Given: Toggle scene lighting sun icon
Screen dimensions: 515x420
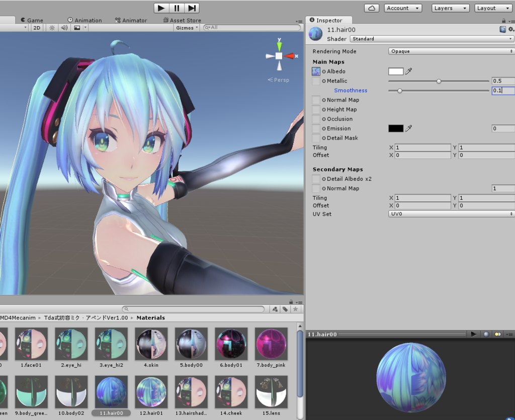Looking at the screenshot, I should click(x=52, y=28).
